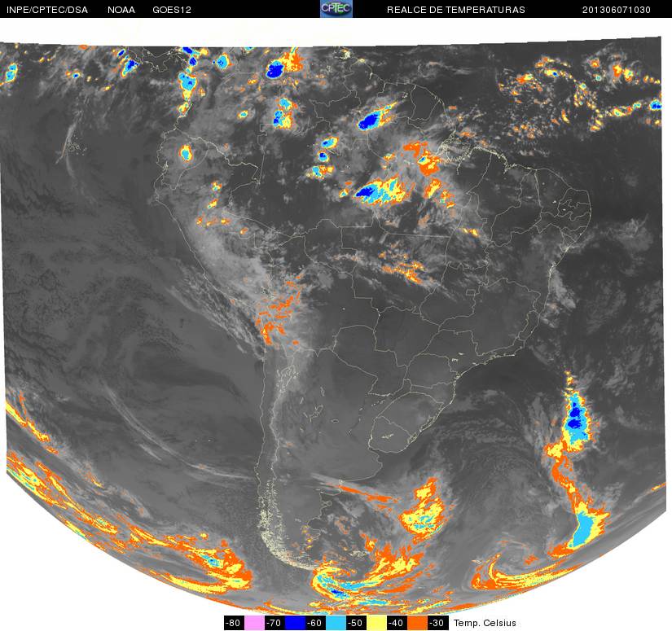The height and width of the screenshot is (631, 672).
Task: Click the 201306071030 timestamp
Action: (617, 10)
